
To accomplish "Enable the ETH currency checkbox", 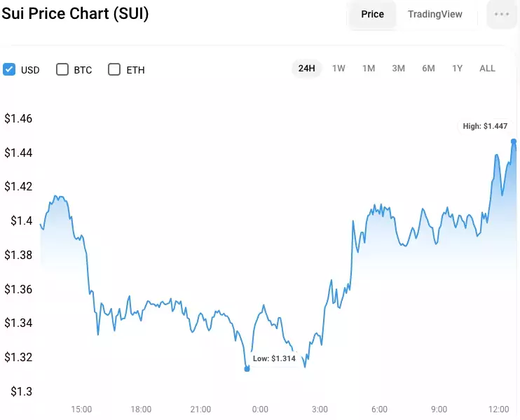I will (114, 69).
